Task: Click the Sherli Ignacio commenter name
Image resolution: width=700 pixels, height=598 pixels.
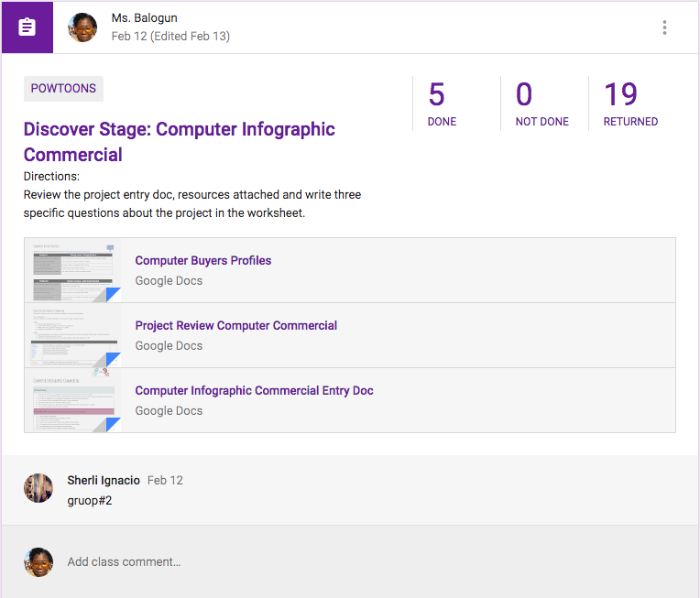Action: click(104, 480)
